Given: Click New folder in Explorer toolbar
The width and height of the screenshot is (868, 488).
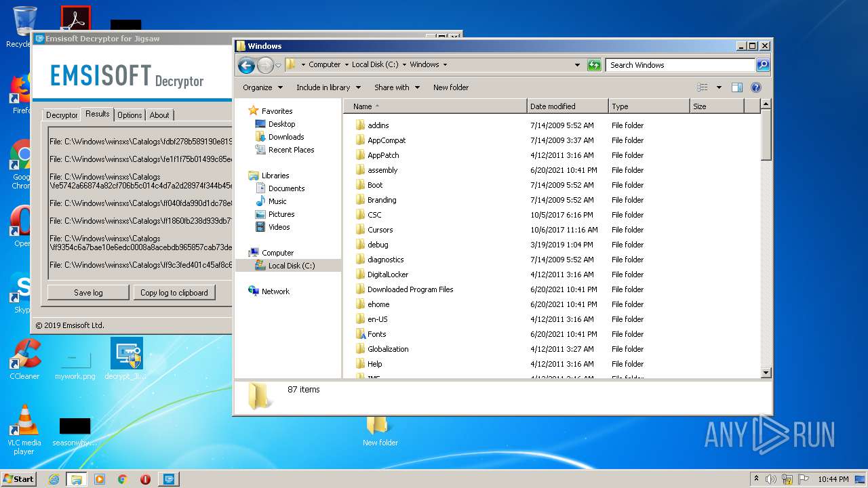Looking at the screenshot, I should click(x=451, y=87).
